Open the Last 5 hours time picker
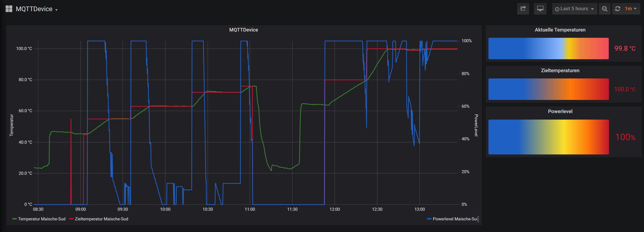Viewport: 644px width, 232px height. [574, 9]
